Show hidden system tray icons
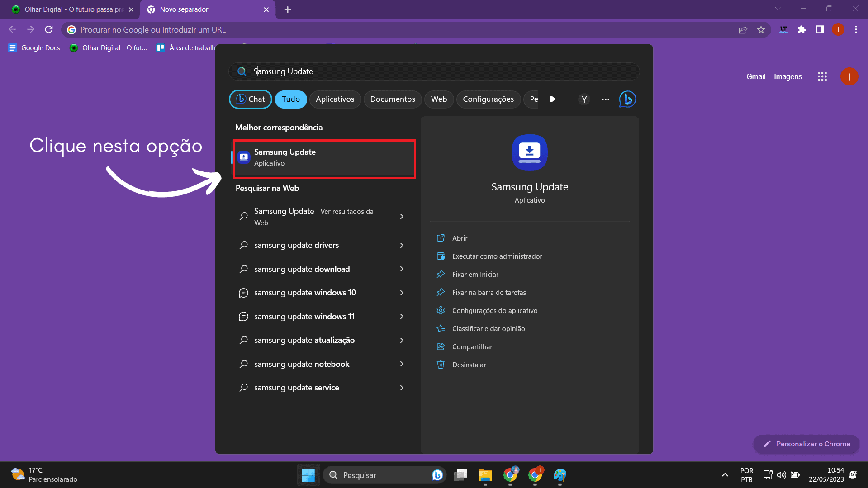Image resolution: width=868 pixels, height=488 pixels. [x=725, y=475]
